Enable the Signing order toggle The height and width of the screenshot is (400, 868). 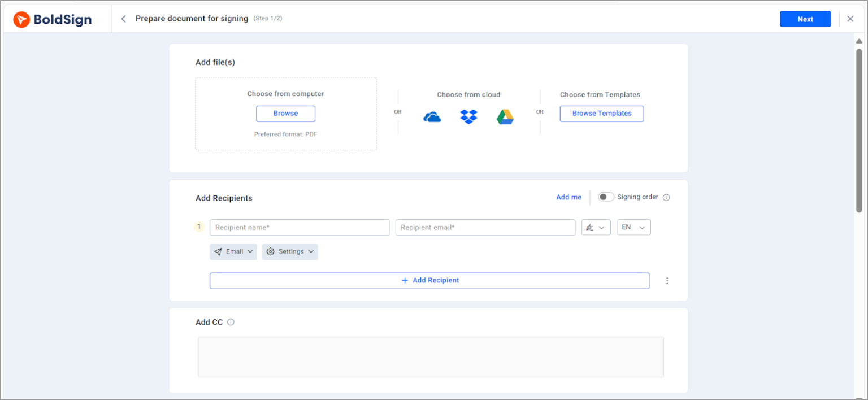606,197
